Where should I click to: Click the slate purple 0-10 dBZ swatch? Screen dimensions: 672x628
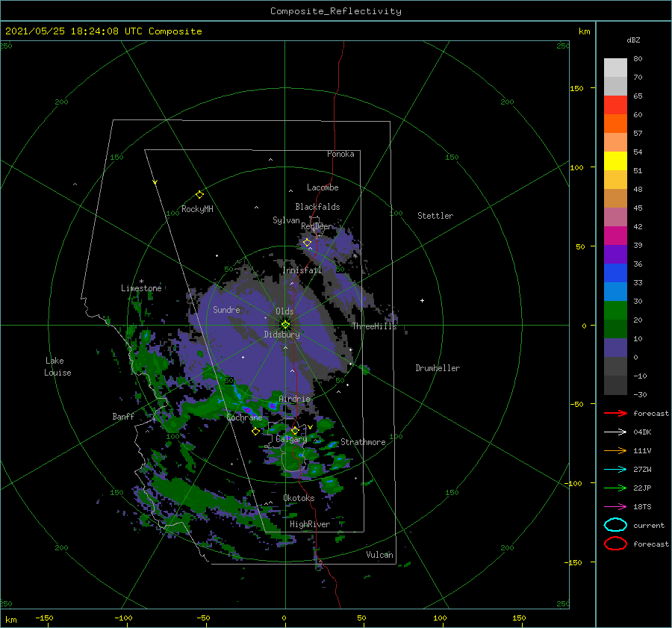615,348
